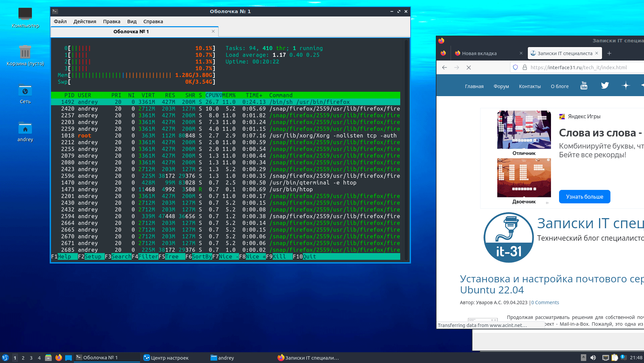Open the Форум link in the navigation

[x=501, y=86]
